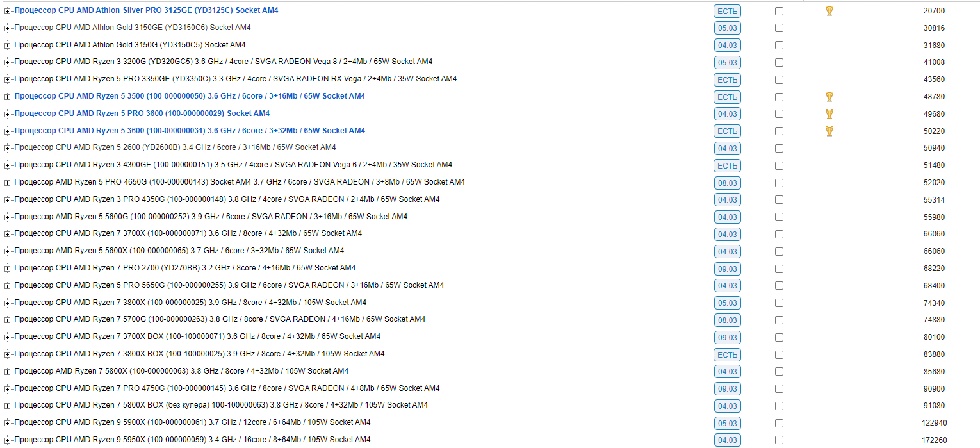Click the trophy icon for Athlon Silver PRO 3125GE
980x448 pixels.
pos(829,11)
